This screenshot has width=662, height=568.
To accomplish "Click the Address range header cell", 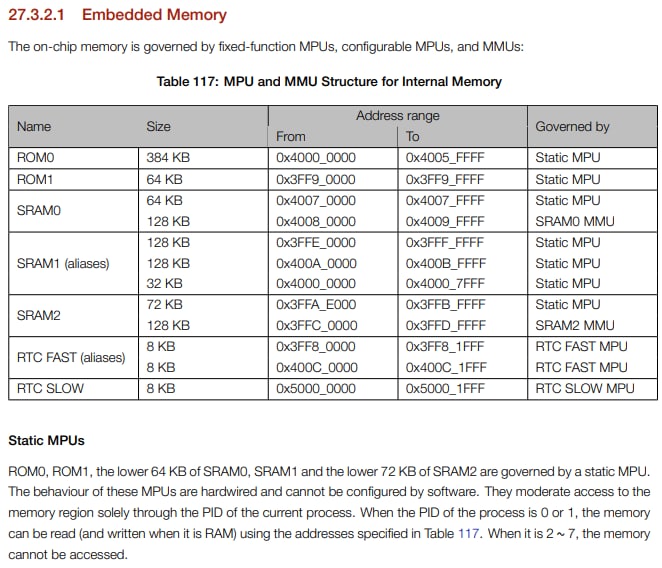I will tap(397, 116).
